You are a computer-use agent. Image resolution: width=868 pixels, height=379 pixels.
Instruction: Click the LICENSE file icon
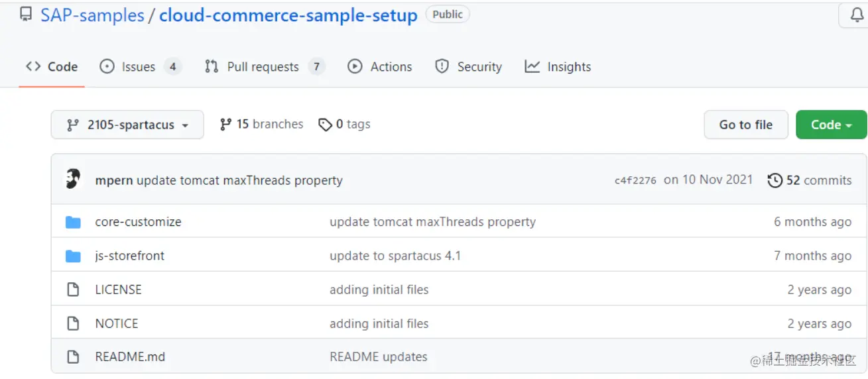pos(73,290)
